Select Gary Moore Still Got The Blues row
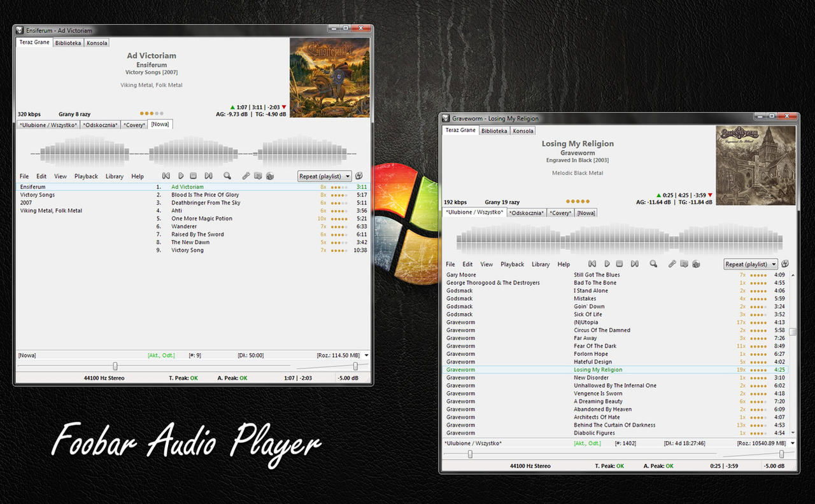815x504 pixels. tap(616, 275)
